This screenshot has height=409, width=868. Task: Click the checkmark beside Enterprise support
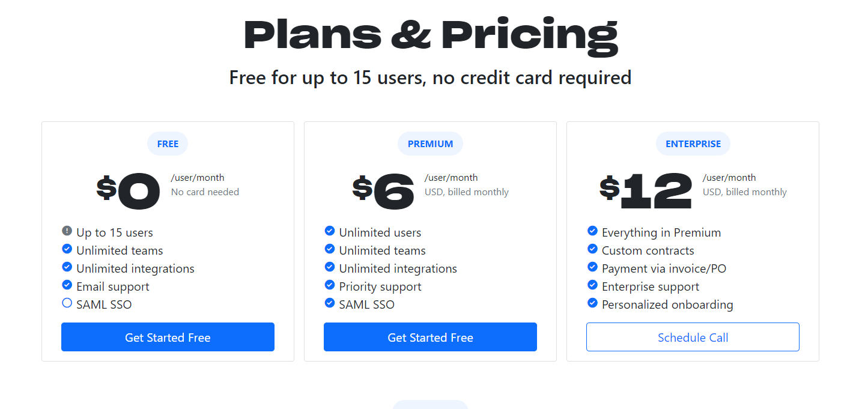point(592,285)
